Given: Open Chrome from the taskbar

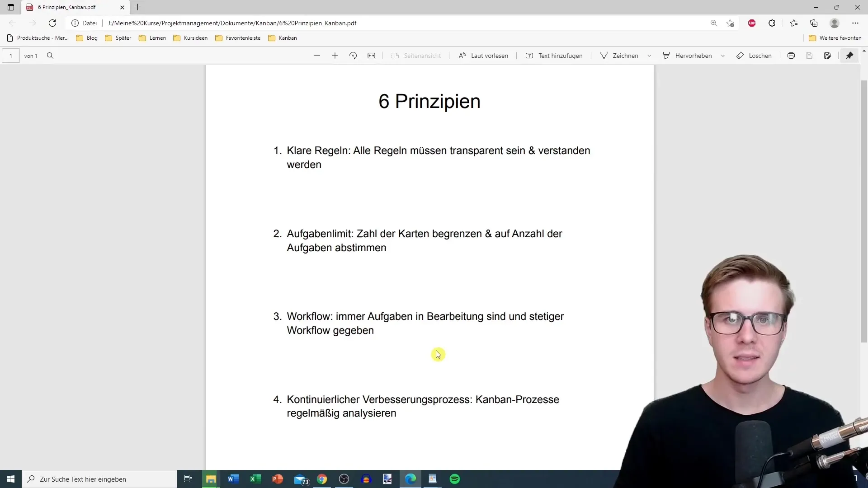Looking at the screenshot, I should click(322, 479).
